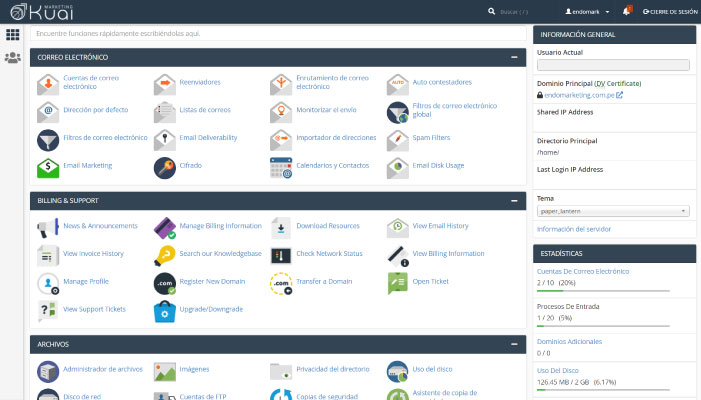The width and height of the screenshot is (701, 400).
Task: Open the Spam Filters icon
Action: click(x=398, y=138)
